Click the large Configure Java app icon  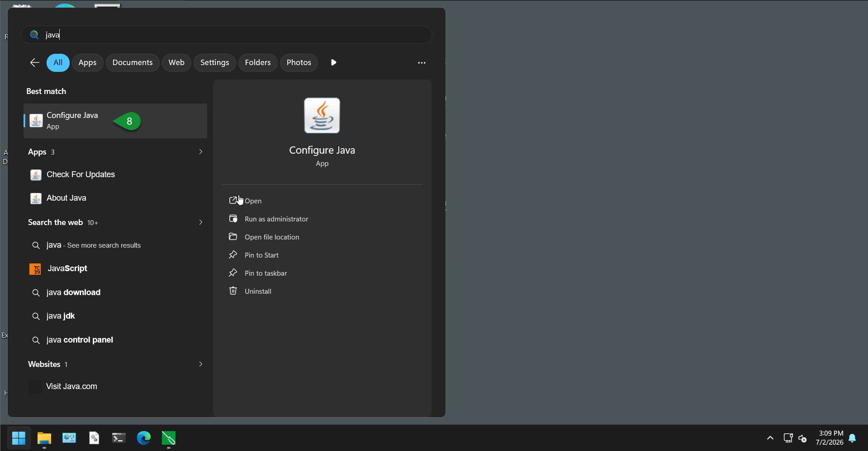(322, 115)
